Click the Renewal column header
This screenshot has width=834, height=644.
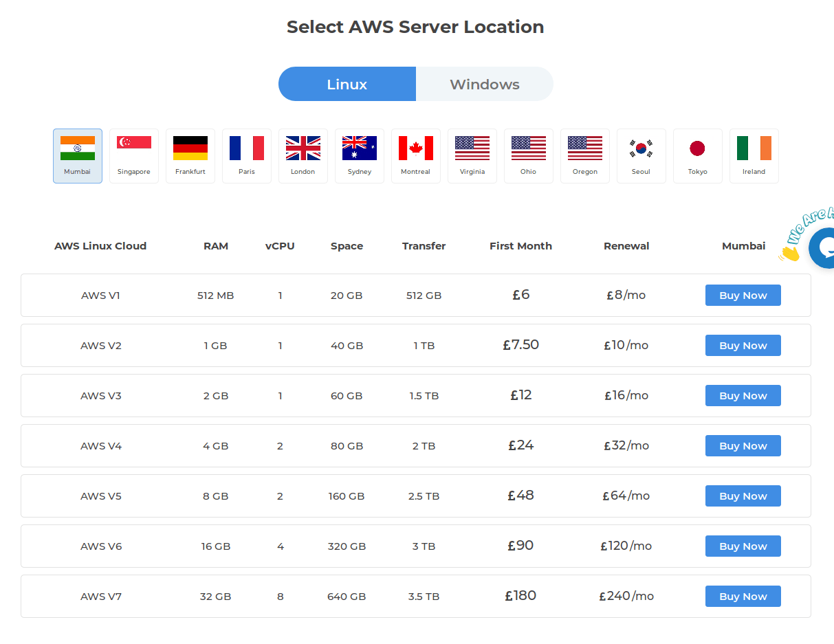pos(626,246)
